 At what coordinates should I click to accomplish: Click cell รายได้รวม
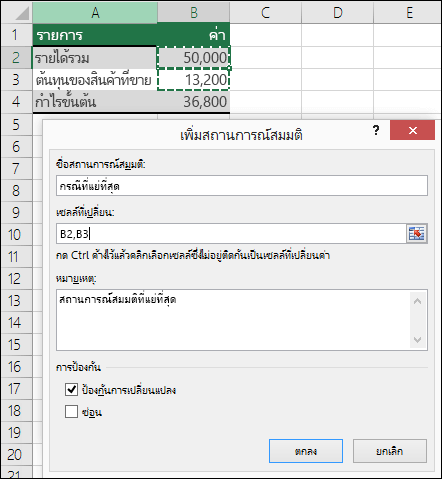95,57
